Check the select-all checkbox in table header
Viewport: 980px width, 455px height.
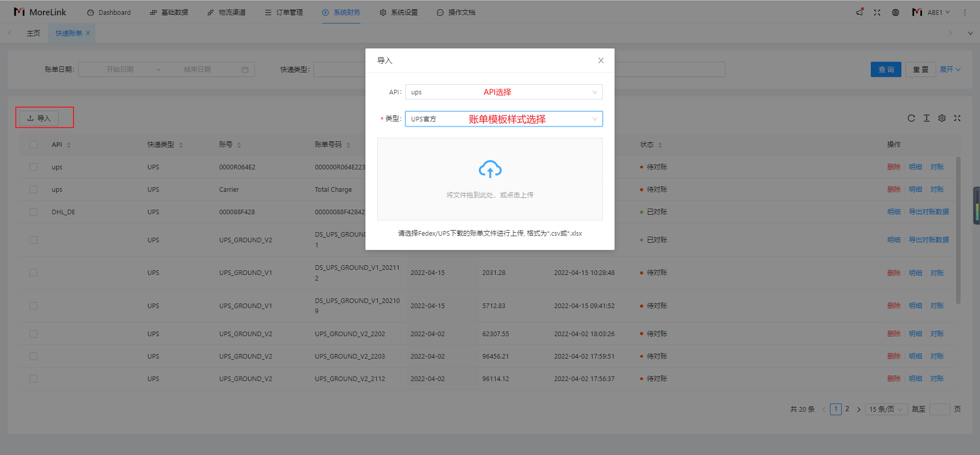(x=34, y=145)
